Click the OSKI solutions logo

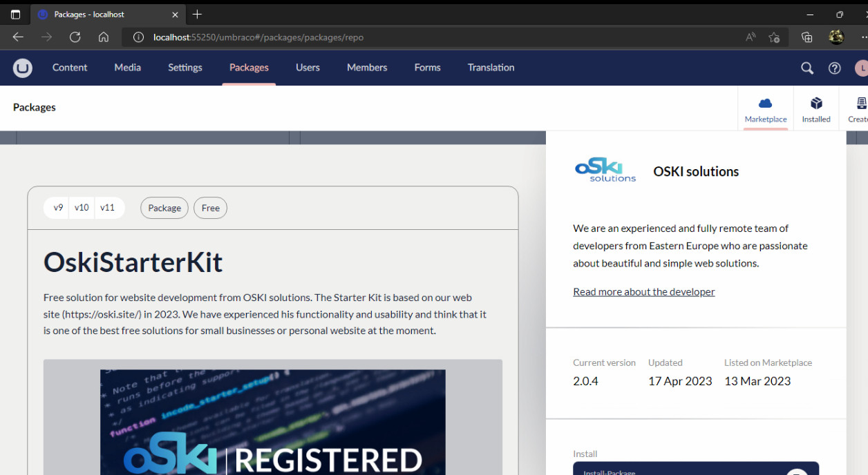point(605,171)
